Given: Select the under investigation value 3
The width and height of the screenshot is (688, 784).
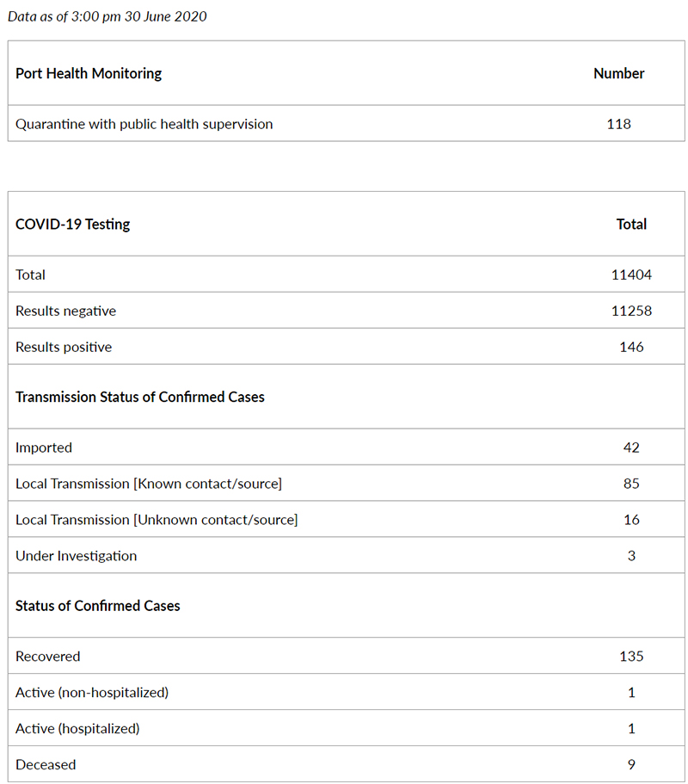Looking at the screenshot, I should (631, 556).
